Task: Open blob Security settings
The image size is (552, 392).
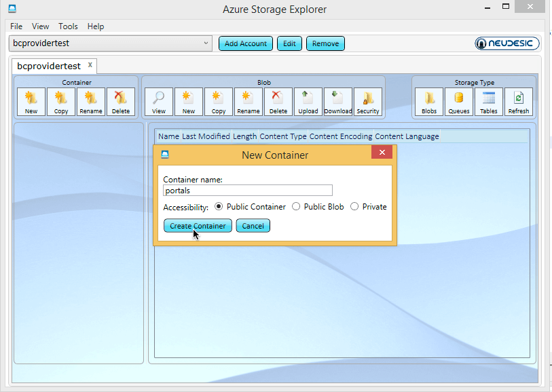Action: pos(368,102)
